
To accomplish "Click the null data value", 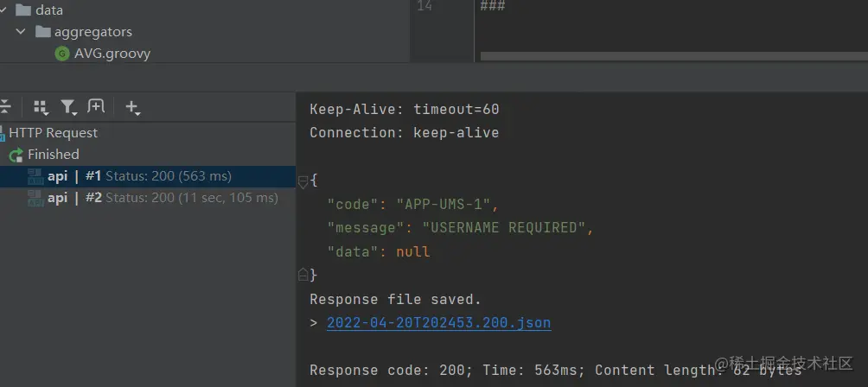I will point(413,252).
